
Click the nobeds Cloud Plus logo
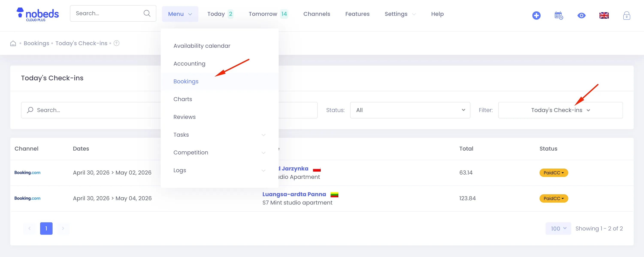[x=38, y=14]
